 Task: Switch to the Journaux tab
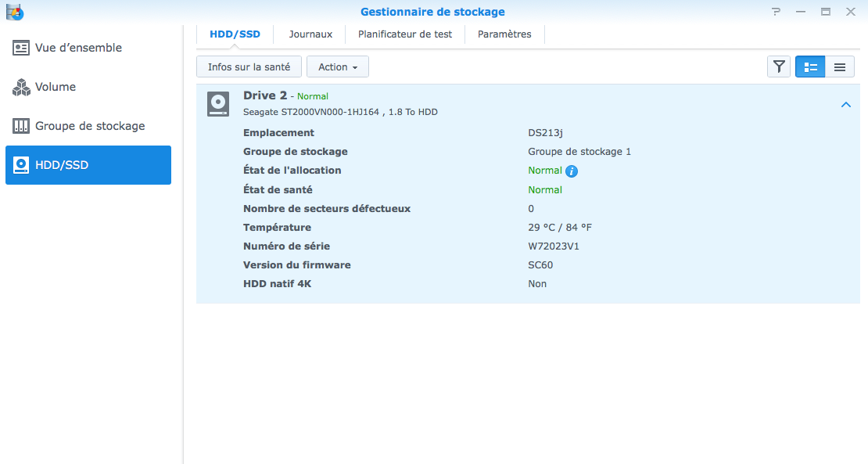tap(310, 34)
